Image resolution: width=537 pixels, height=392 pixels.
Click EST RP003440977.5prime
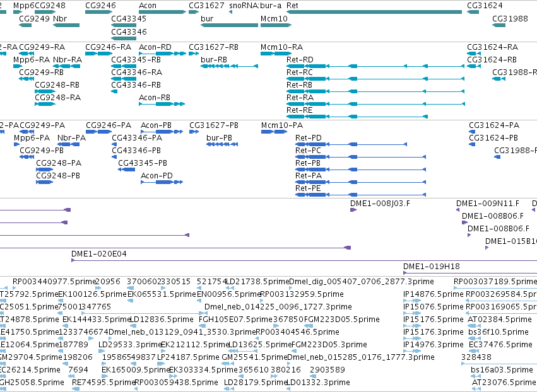[x=54, y=282]
